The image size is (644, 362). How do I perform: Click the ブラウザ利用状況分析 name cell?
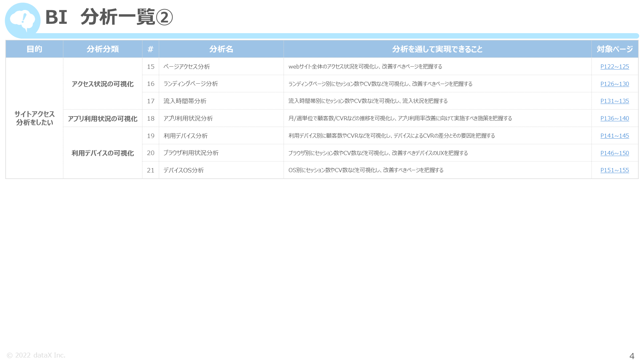click(x=221, y=153)
